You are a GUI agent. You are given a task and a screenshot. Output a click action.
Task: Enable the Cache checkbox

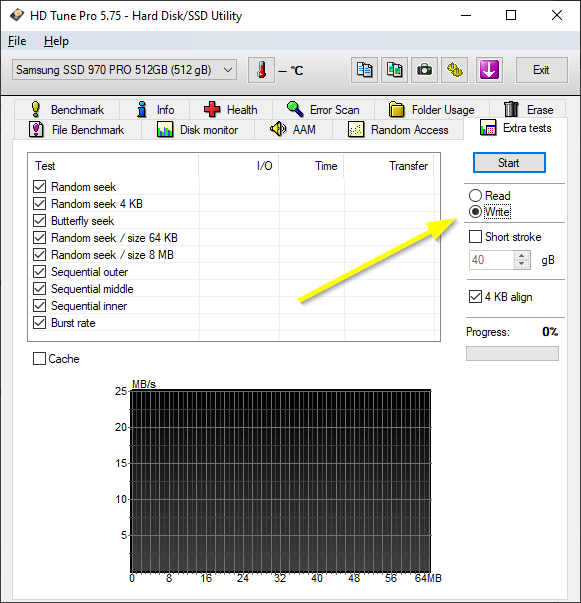pyautogui.click(x=39, y=359)
